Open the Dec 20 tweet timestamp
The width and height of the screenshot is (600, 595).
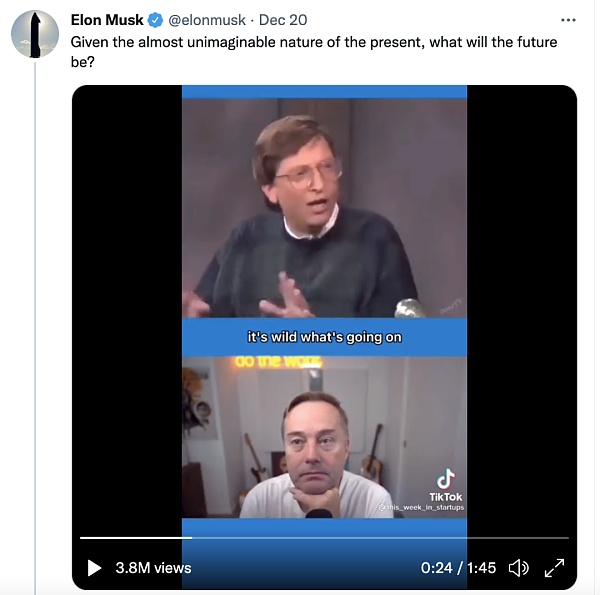(x=283, y=20)
